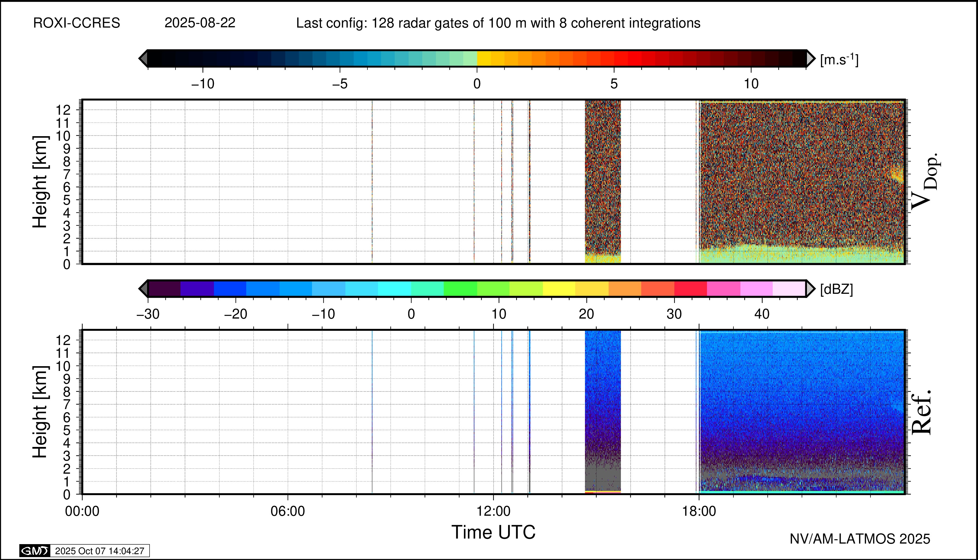This screenshot has width=978, height=560.
Task: Click the GMT logo at bottom left
Action: coord(35,551)
